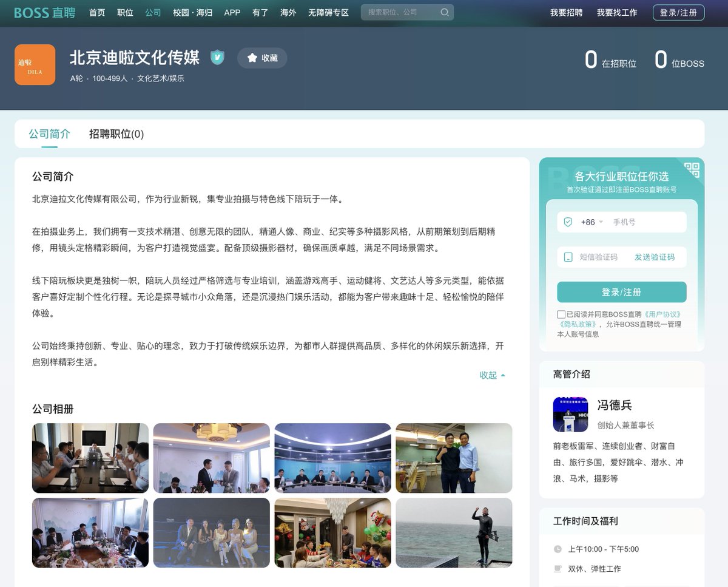Open 无障碍专区 navigation item
Image resolution: width=728 pixels, height=587 pixels.
(x=328, y=12)
